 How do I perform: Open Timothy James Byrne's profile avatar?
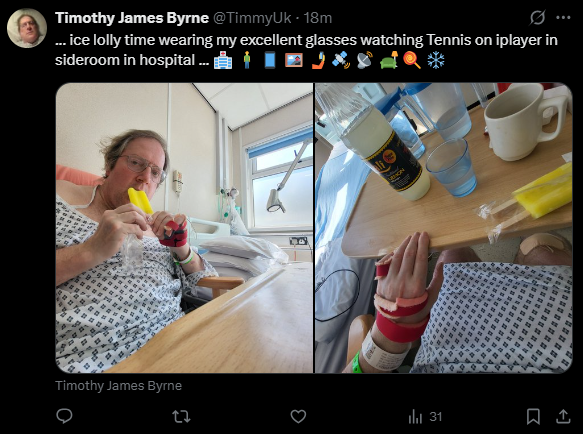27,28
